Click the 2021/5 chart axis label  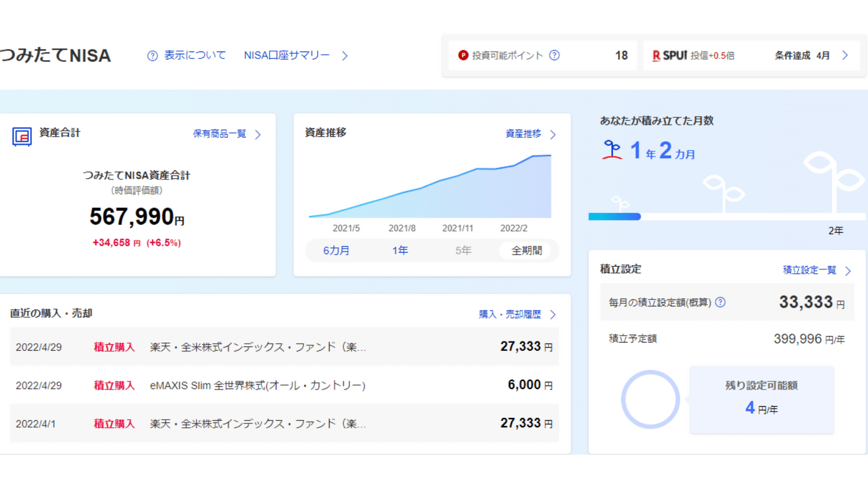(x=346, y=228)
